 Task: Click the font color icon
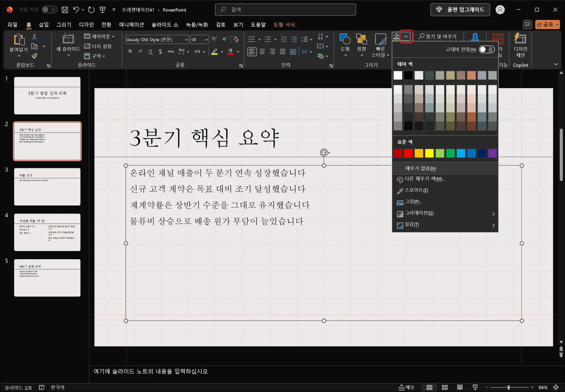[230, 52]
